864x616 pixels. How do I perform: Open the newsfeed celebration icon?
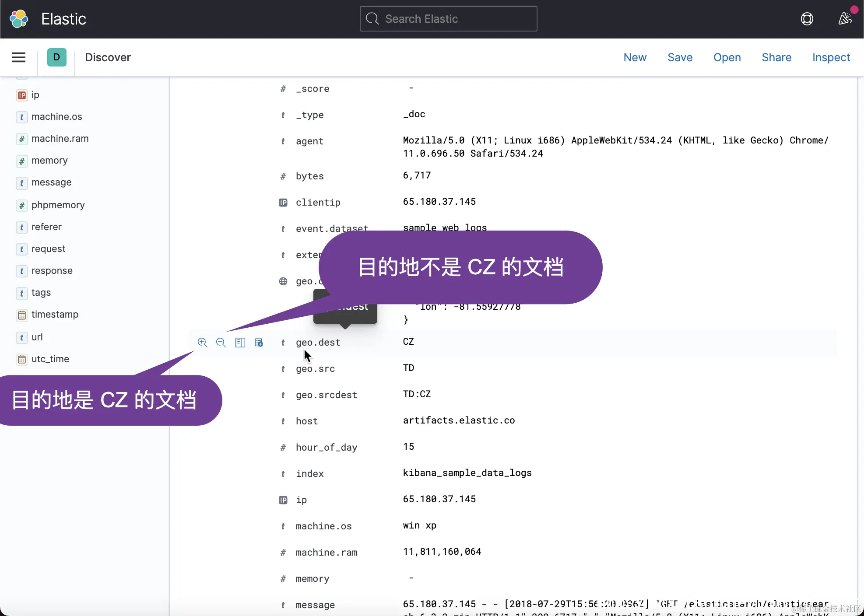(x=845, y=19)
